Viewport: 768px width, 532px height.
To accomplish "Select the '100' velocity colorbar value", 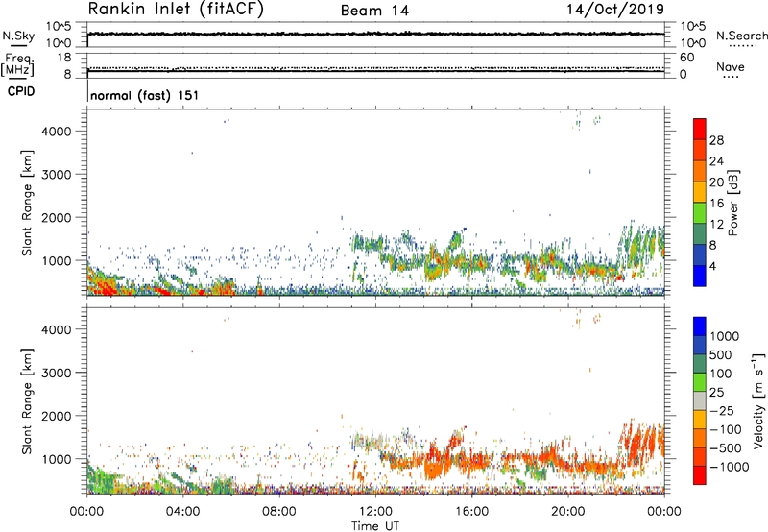I will [x=721, y=374].
